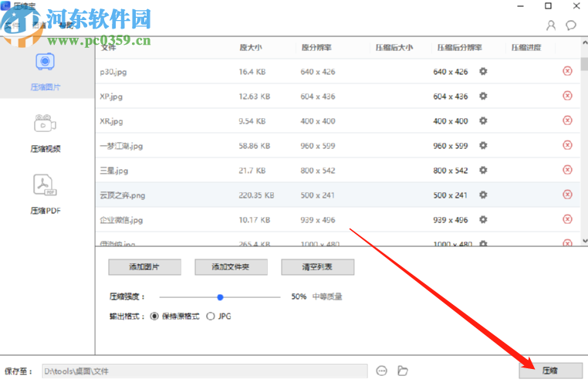Minimize the application window
This screenshot has height=386, width=588.
pos(520,6)
